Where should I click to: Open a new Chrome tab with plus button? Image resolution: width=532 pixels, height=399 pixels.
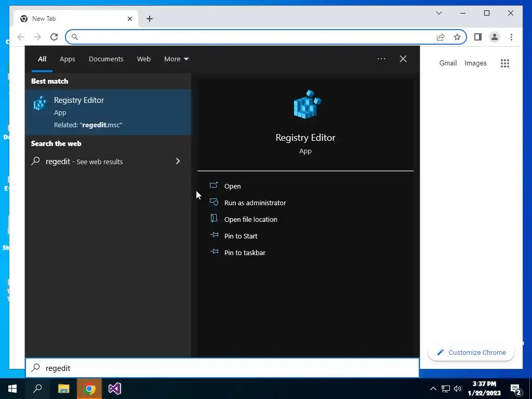click(x=149, y=19)
